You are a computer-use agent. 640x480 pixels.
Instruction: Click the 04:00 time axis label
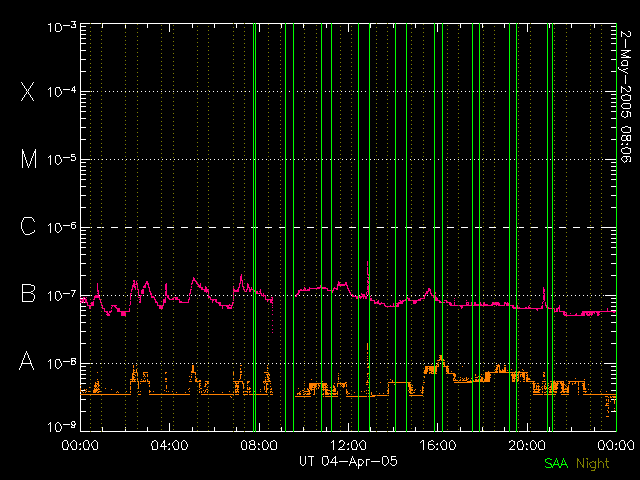(x=169, y=445)
